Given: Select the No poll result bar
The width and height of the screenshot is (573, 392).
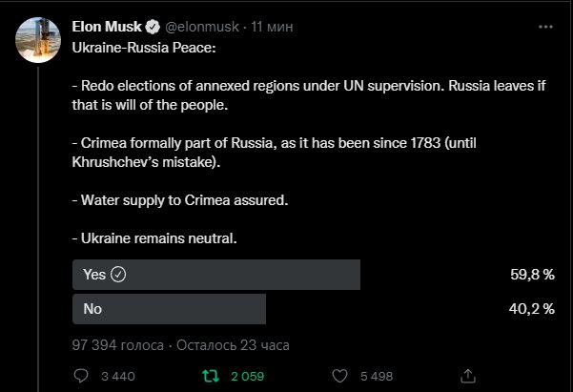Looking at the screenshot, I should pyautogui.click(x=169, y=309).
